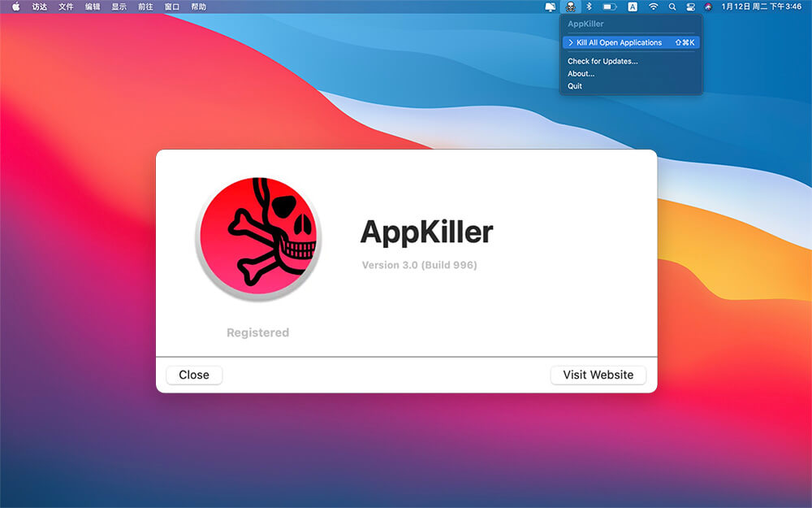812x508 pixels.
Task: Open the 显示 menu
Action: click(119, 7)
